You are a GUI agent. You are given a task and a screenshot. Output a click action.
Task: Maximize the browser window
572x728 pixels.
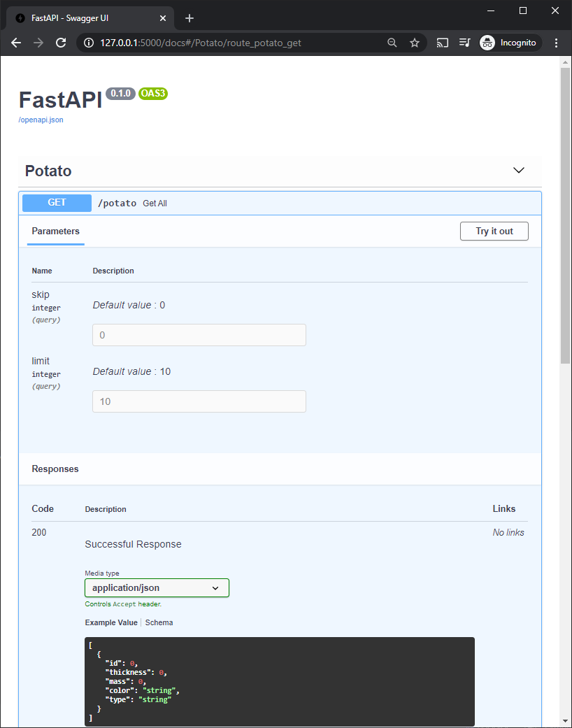tap(523, 10)
